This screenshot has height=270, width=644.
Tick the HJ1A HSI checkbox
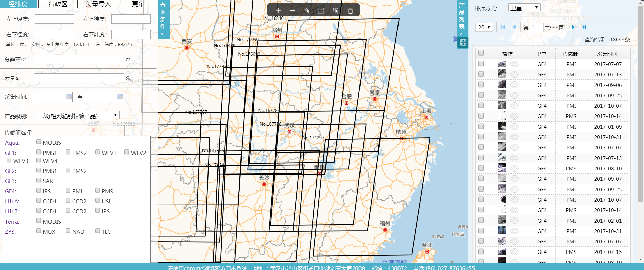[98, 200]
